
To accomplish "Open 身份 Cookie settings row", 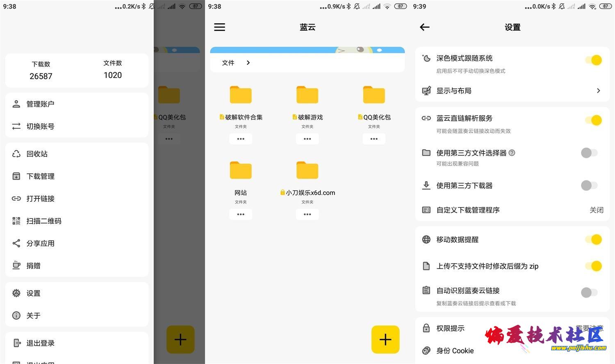I will (512, 350).
